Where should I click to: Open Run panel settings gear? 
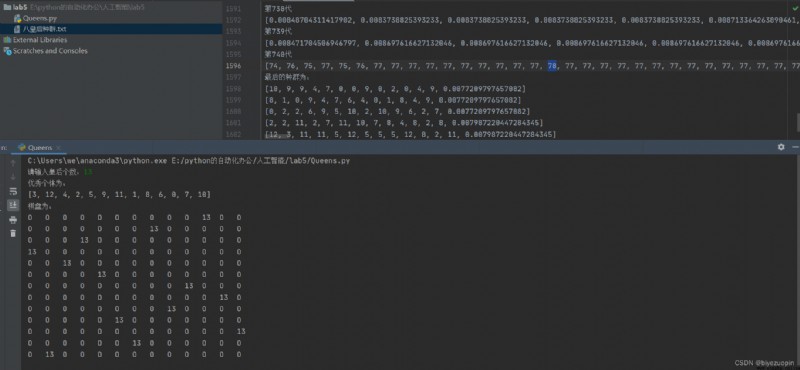[x=781, y=147]
